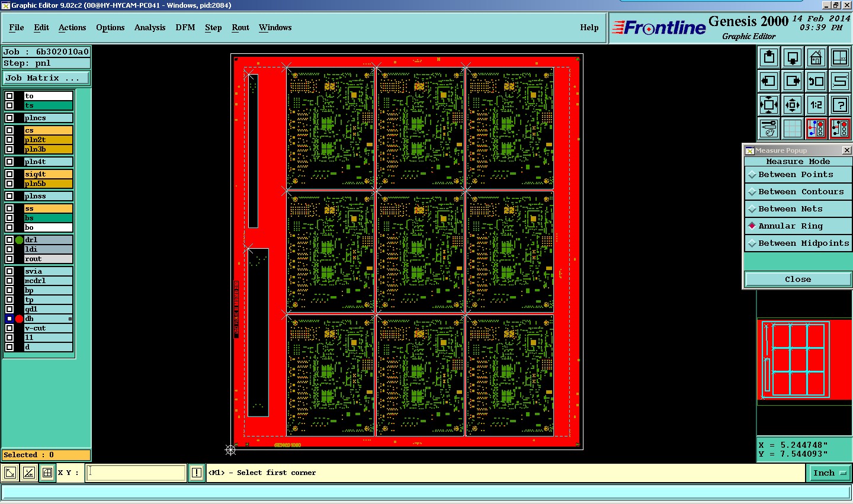Viewport: 853px width, 504px height.
Task: Select the 'Between Points' measure mode
Action: tap(798, 175)
